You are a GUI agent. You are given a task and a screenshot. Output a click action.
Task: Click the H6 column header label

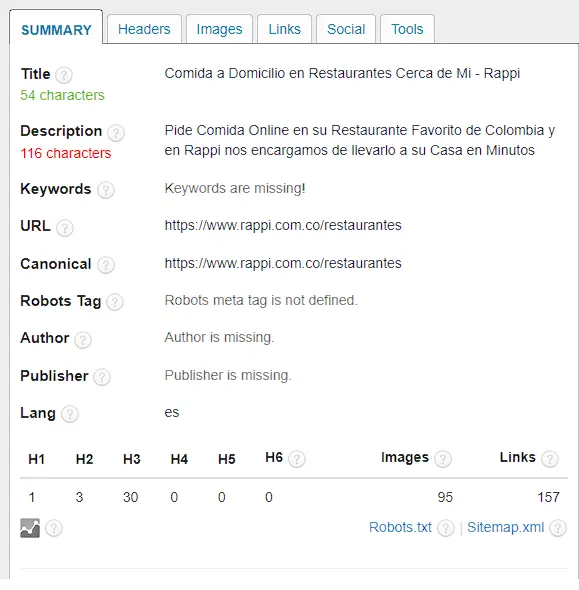(274, 457)
